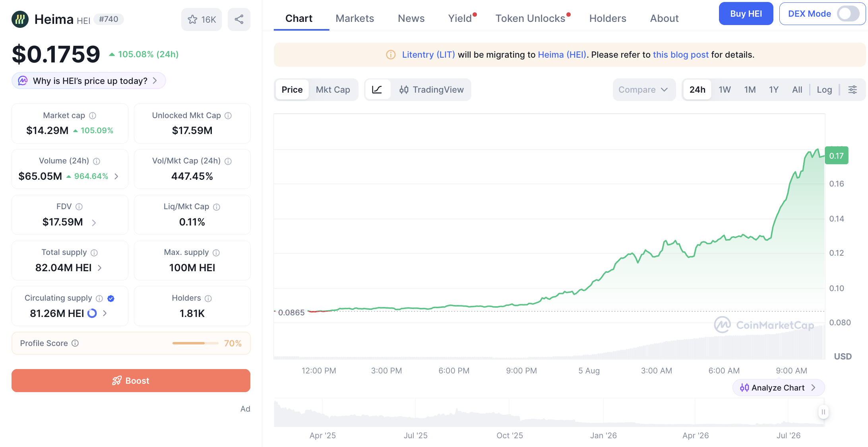
Task: Select the line chart view icon
Action: (377, 89)
